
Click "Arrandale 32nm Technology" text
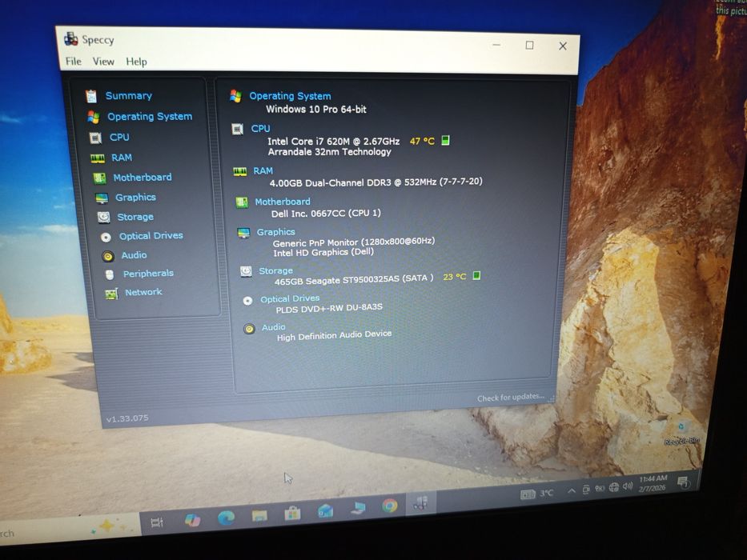(x=329, y=152)
